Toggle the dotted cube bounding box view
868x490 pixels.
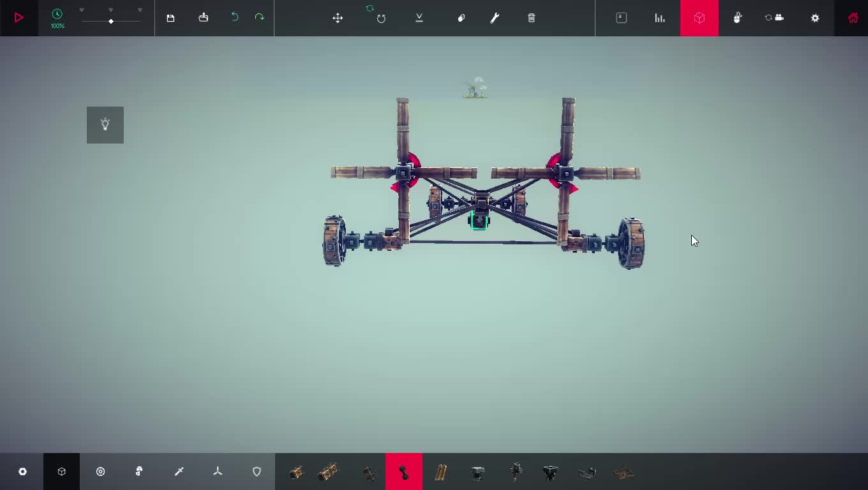click(700, 18)
